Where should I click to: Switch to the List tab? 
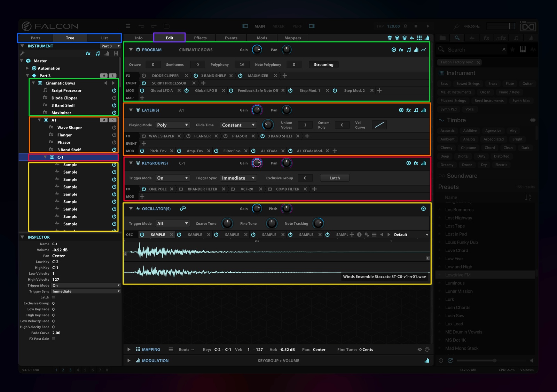point(104,38)
